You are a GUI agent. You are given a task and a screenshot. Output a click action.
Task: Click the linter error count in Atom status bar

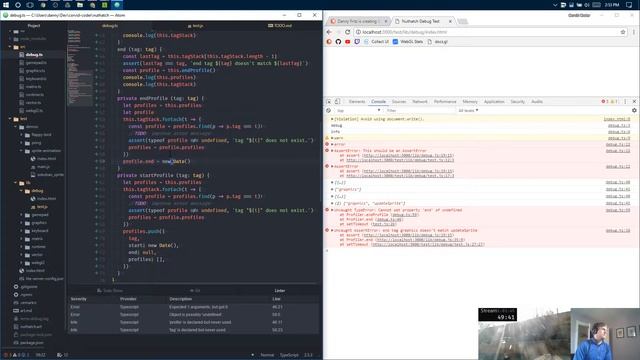click(7, 355)
